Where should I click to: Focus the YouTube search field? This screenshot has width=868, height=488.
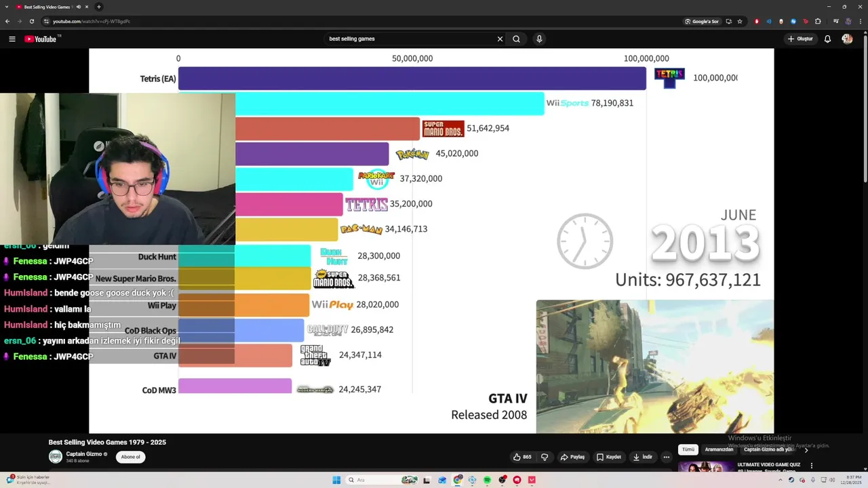click(x=410, y=39)
